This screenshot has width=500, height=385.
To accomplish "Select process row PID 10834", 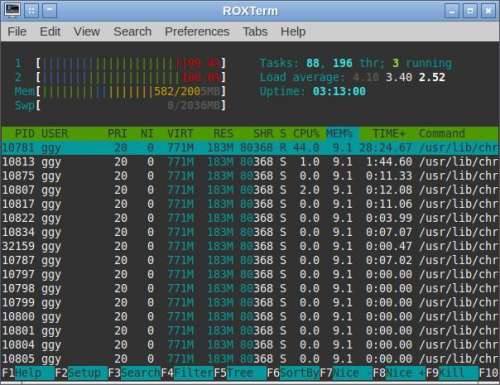I will (250, 232).
